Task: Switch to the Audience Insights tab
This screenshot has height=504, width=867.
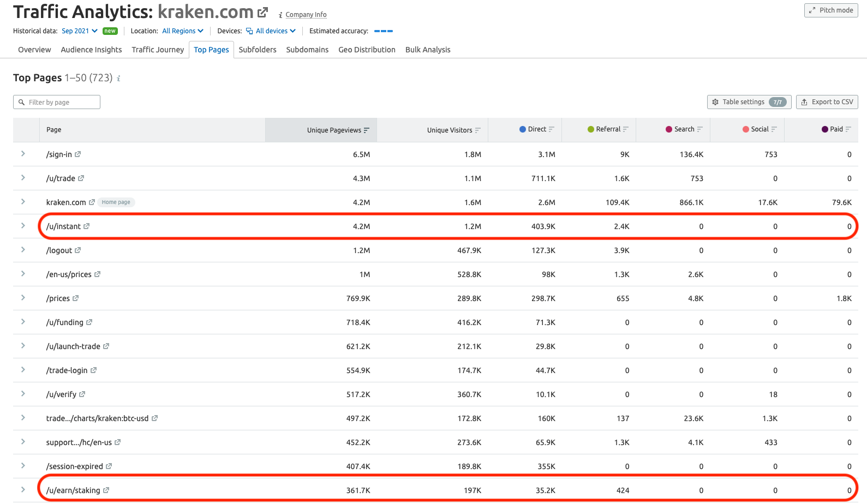Action: pyautogui.click(x=91, y=50)
